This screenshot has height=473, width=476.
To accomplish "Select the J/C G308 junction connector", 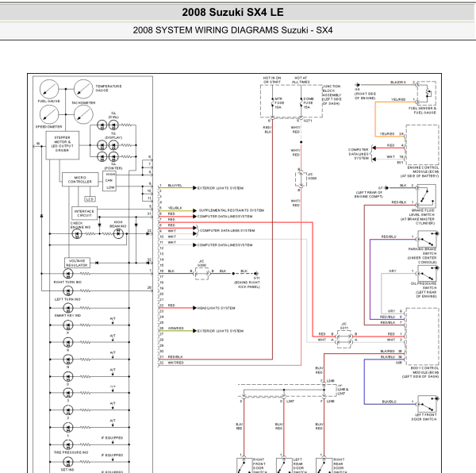I will (301, 179).
